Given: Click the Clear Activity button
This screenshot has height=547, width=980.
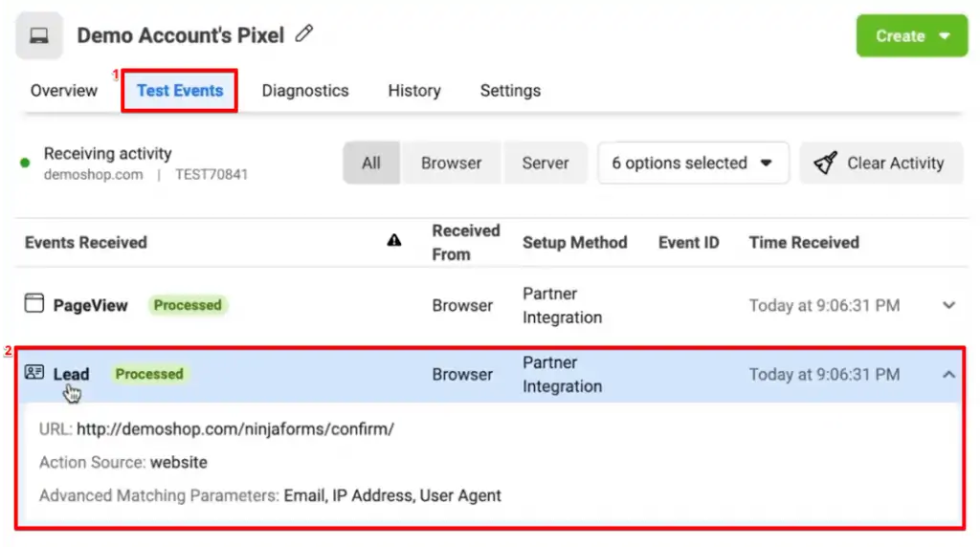Looking at the screenshot, I should [x=881, y=163].
